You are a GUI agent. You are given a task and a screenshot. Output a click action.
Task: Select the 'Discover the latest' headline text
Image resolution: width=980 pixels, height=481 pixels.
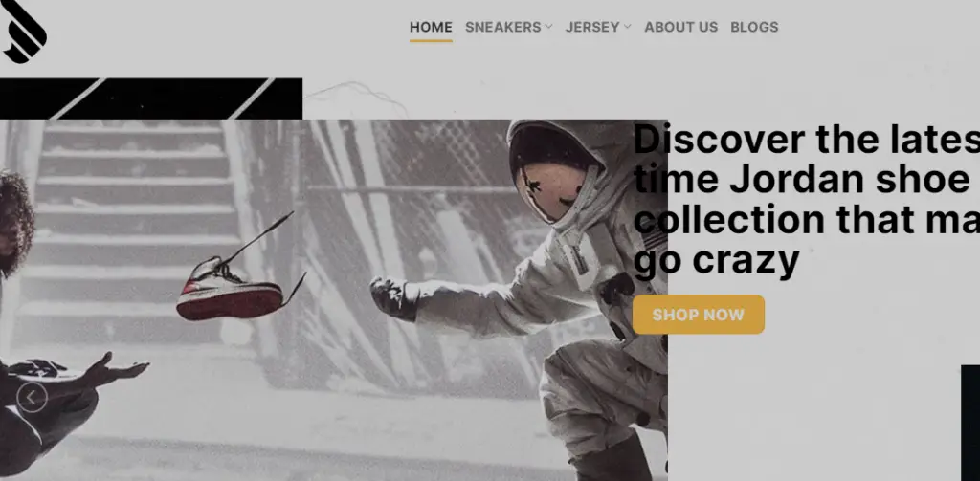click(806, 140)
